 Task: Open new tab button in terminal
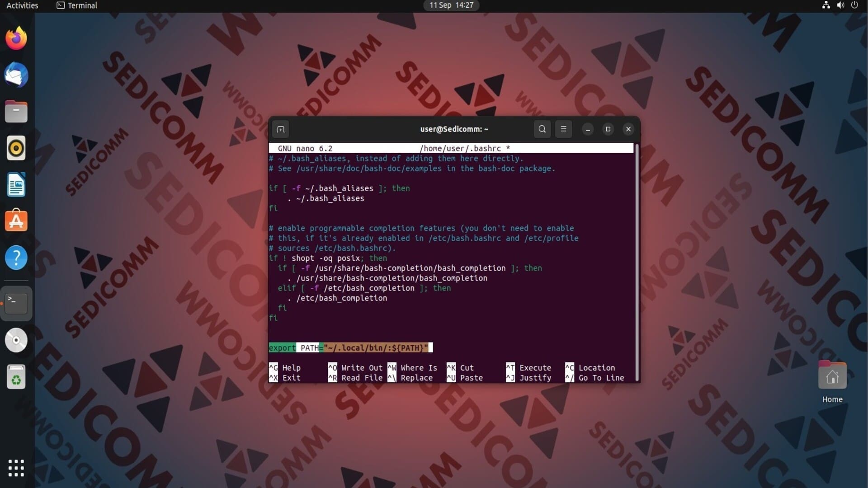(x=281, y=129)
